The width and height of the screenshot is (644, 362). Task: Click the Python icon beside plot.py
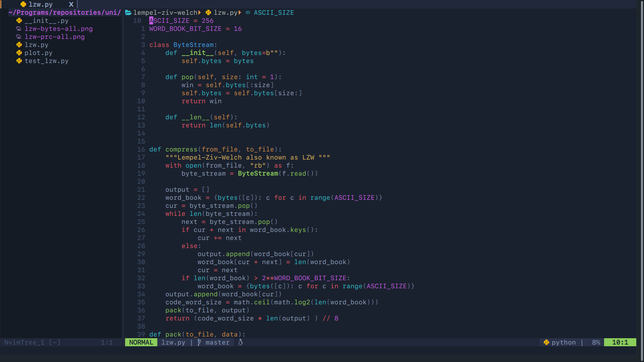[19, 53]
